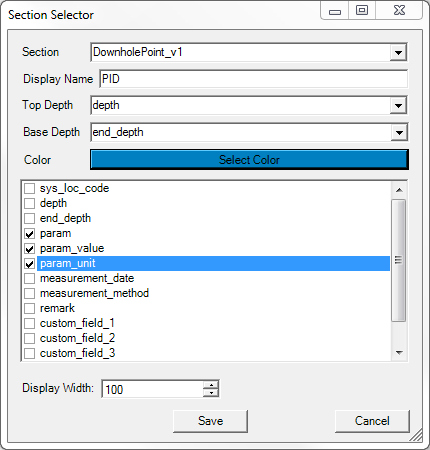Minimize the Section Selector window
Screen dimensions: 430x450
[335, 11]
